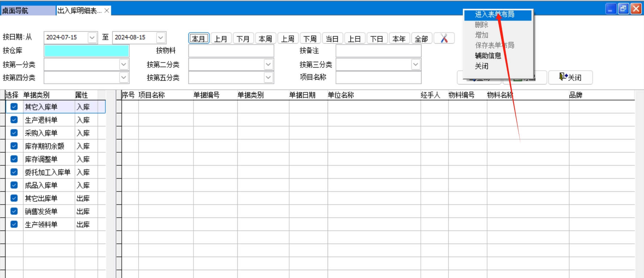Expand the 按第三分类 dropdown
644x278 pixels.
pos(415,65)
